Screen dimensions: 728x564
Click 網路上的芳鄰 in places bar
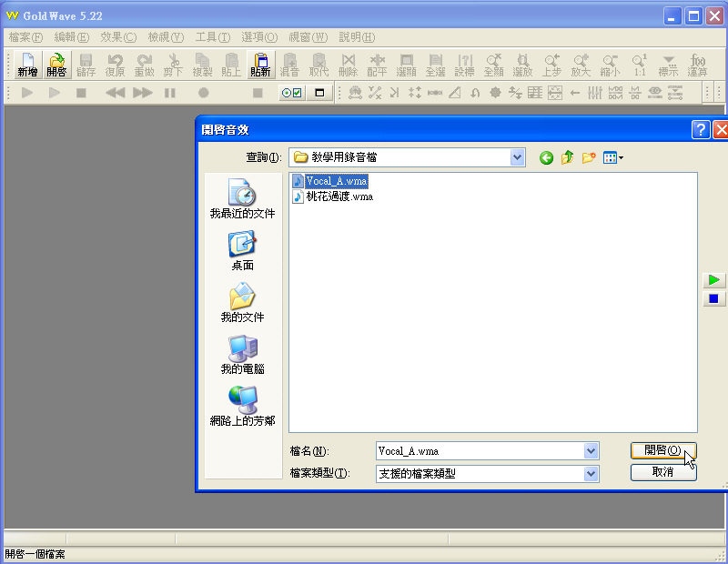coord(242,407)
